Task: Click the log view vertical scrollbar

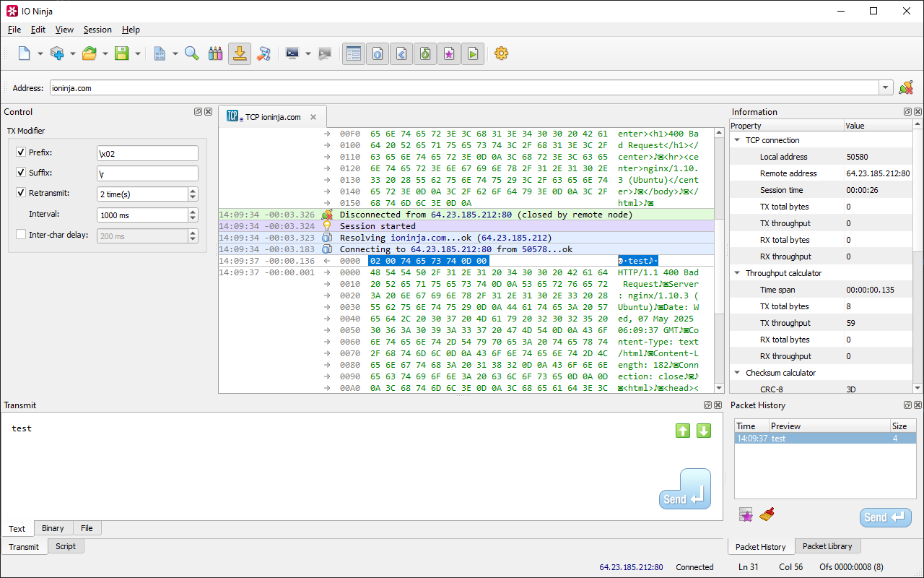Action: 719,261
